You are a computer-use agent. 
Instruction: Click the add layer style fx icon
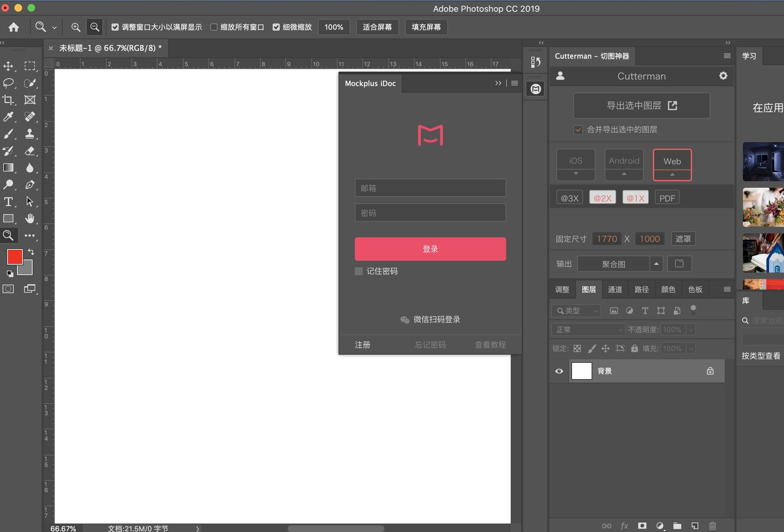pos(625,525)
